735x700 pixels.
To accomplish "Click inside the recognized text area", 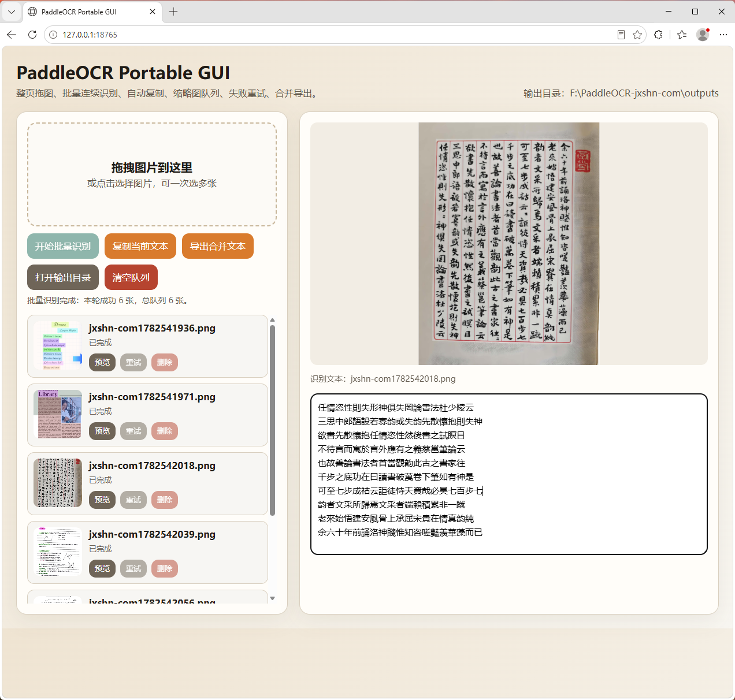I will [509, 474].
